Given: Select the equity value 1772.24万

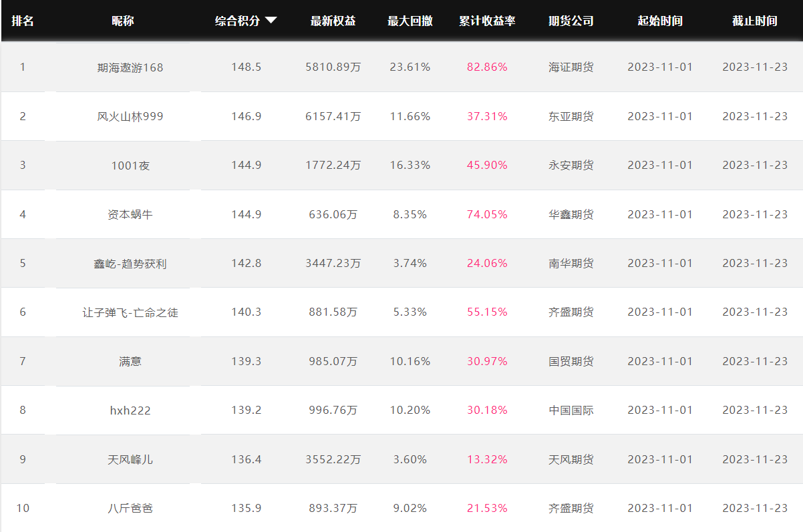Looking at the screenshot, I should click(x=333, y=165).
